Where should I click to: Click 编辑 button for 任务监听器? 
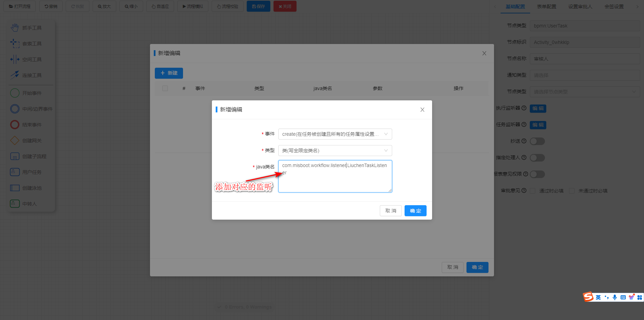coord(538,125)
